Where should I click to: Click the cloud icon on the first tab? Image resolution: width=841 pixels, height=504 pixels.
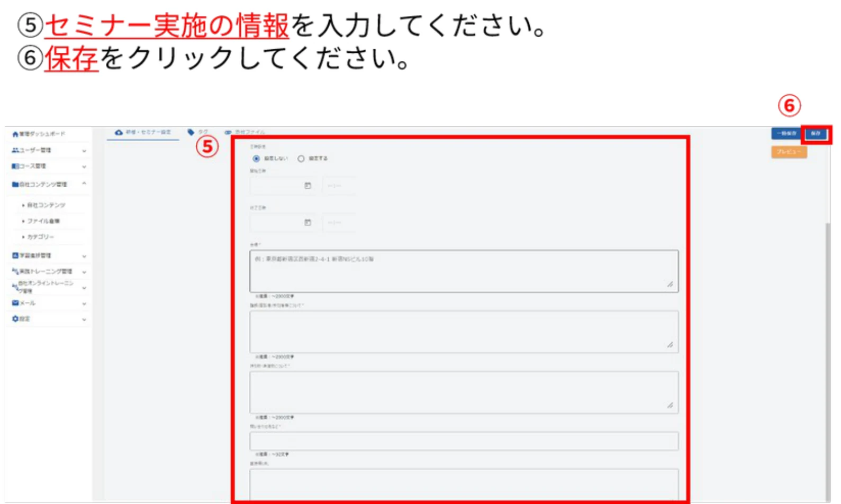(x=119, y=132)
